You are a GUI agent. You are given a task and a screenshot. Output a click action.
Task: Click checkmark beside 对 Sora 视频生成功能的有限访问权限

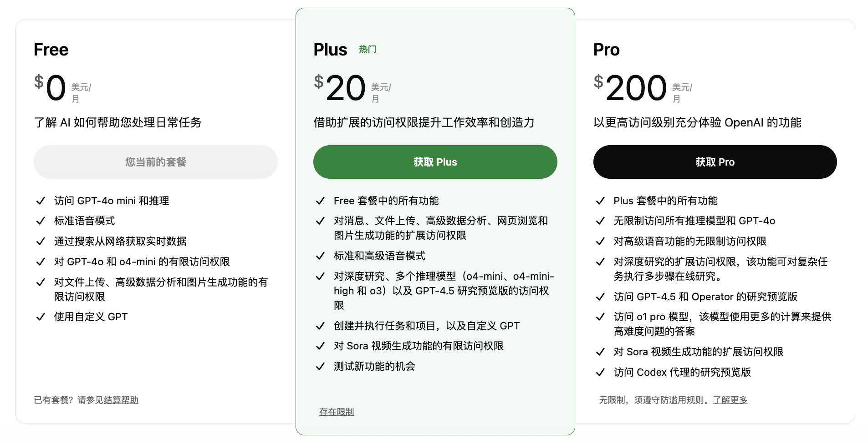click(x=320, y=346)
